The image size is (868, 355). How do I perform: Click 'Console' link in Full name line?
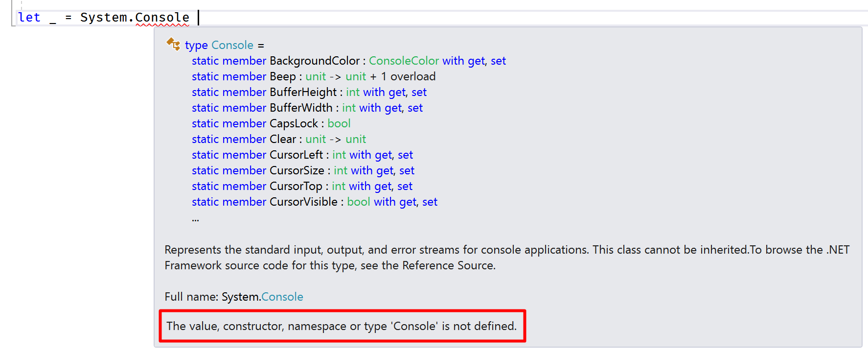tap(282, 297)
